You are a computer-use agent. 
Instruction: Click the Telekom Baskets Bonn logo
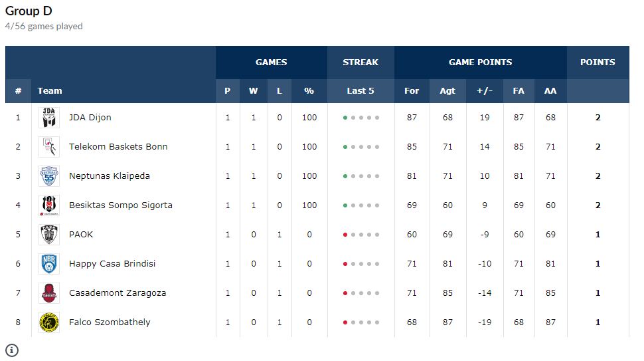(x=49, y=147)
